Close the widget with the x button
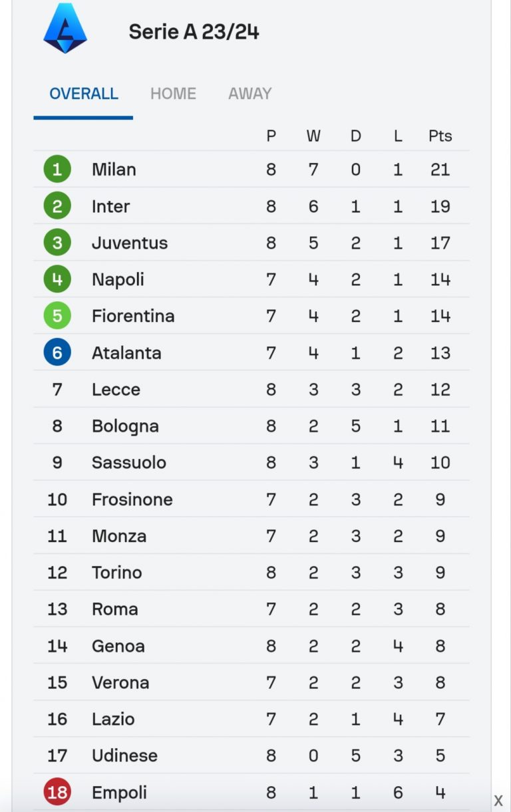Viewport: 511px width, 812px height. (498, 801)
